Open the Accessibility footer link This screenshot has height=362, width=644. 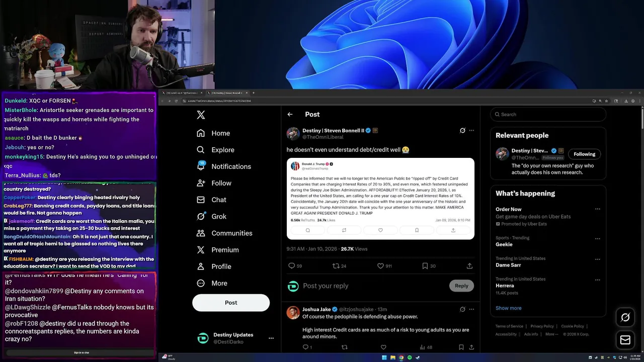click(x=506, y=334)
